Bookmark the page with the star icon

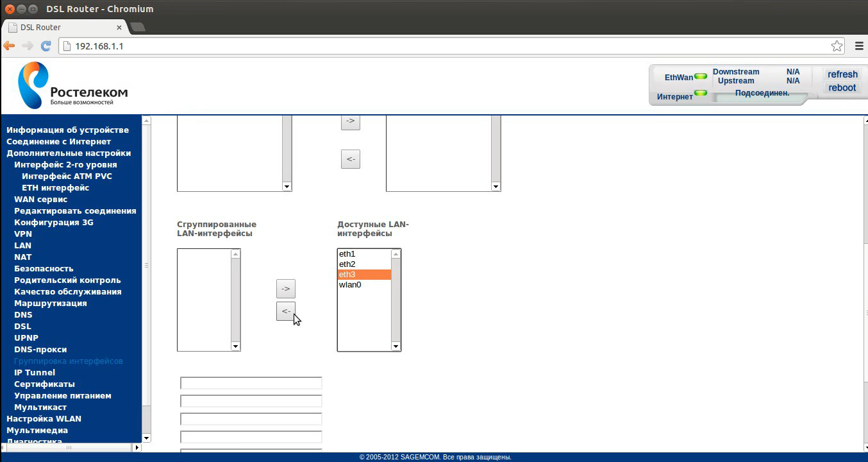(x=837, y=46)
